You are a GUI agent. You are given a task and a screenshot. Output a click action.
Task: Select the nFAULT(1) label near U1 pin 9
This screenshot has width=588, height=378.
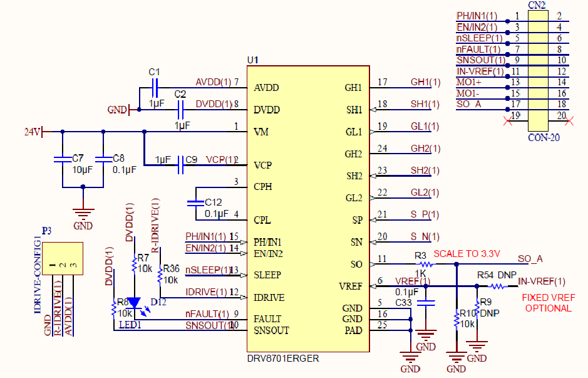[x=207, y=314]
